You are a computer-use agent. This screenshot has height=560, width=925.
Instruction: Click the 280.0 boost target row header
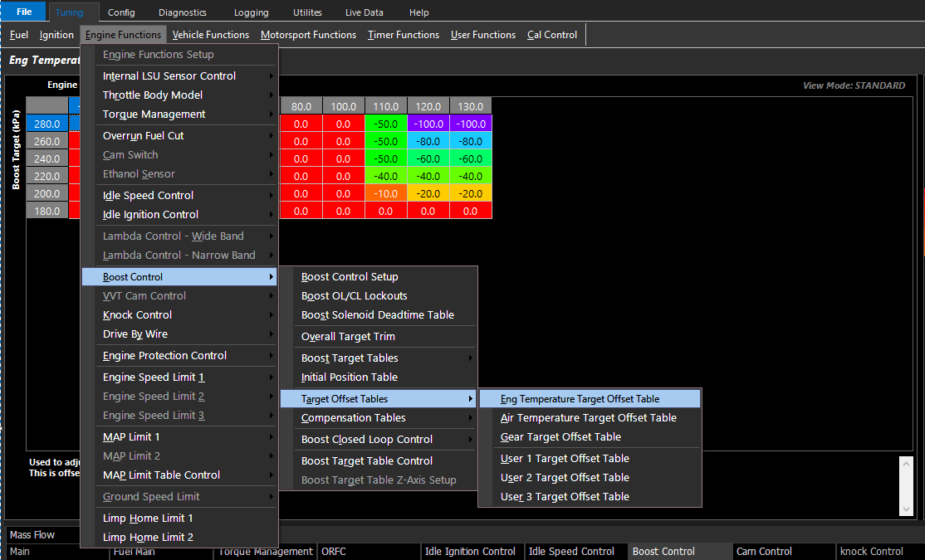47,124
